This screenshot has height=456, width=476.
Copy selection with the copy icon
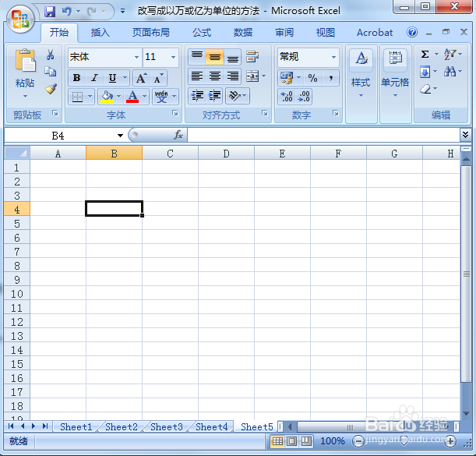click(x=51, y=72)
